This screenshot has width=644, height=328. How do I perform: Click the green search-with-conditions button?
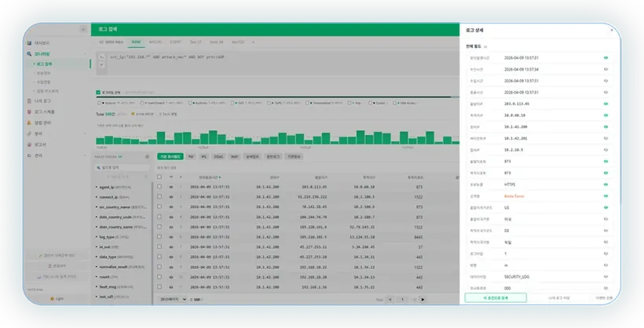(496, 298)
